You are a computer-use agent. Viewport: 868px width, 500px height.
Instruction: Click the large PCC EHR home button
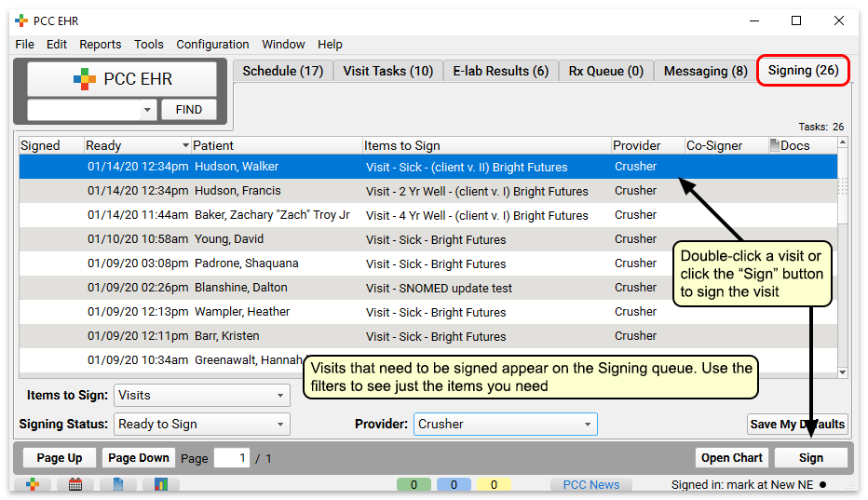coord(122,79)
